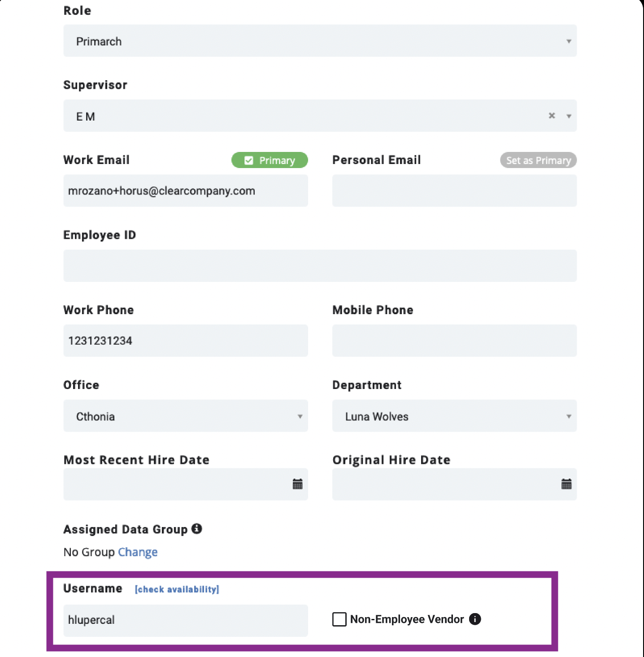Screen dimensions: 644x657
Task: Open the Supervisor dropdown arrow
Action: pyautogui.click(x=569, y=116)
